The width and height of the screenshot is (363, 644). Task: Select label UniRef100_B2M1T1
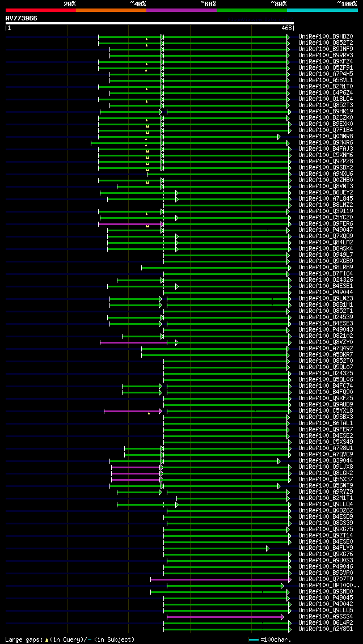pos(326,498)
